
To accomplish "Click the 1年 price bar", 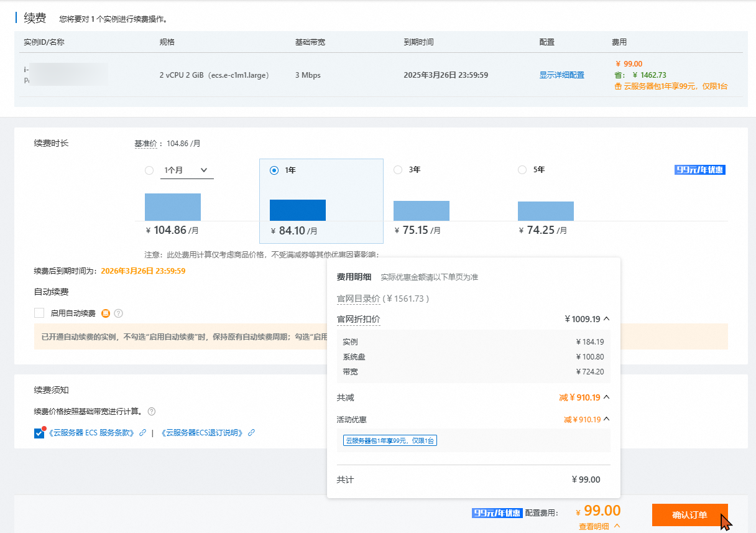I will tap(298, 210).
